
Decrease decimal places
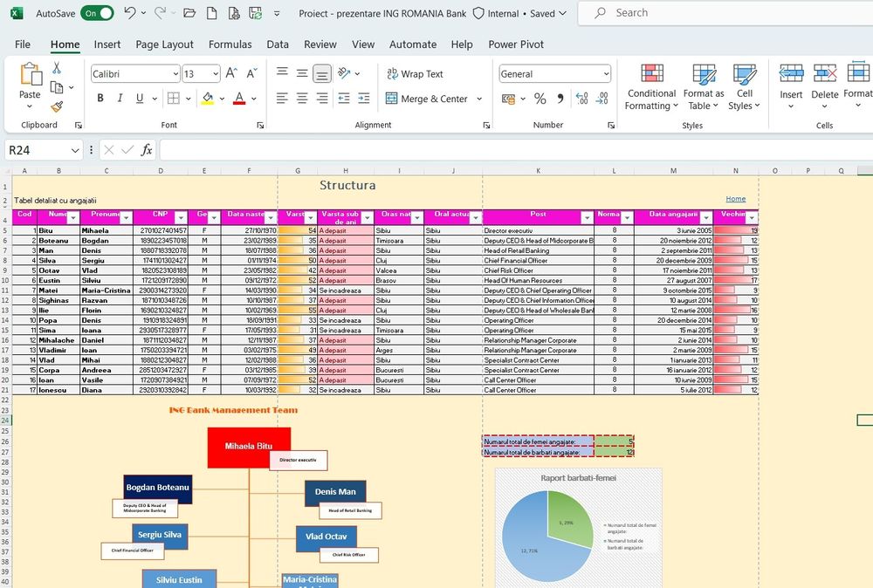(x=601, y=99)
